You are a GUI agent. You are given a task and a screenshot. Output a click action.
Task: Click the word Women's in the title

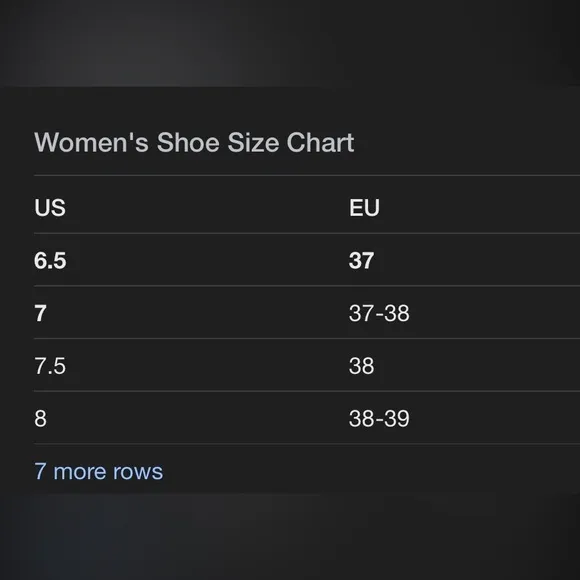(x=91, y=142)
